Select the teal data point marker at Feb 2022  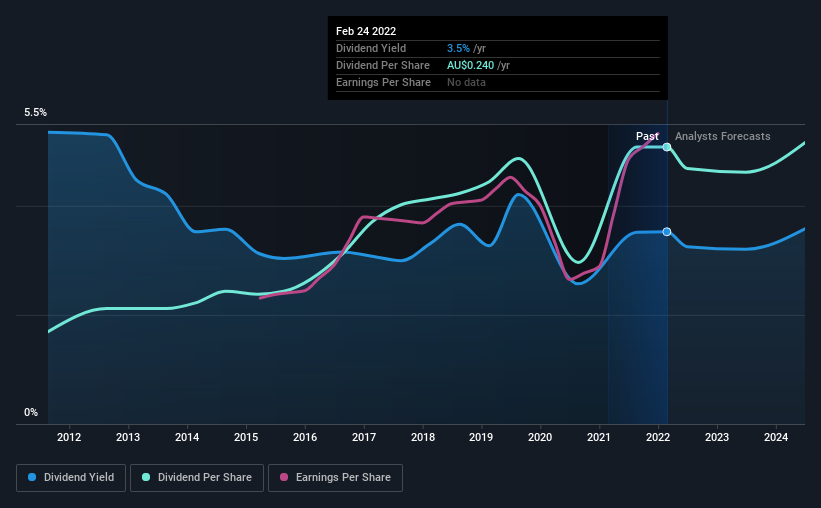(667, 147)
